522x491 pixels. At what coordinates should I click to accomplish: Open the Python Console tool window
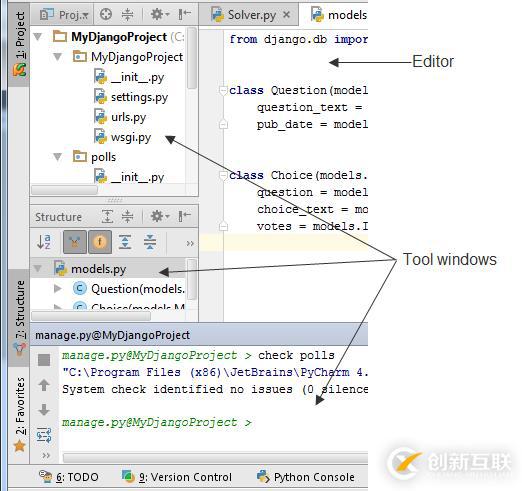tap(306, 477)
